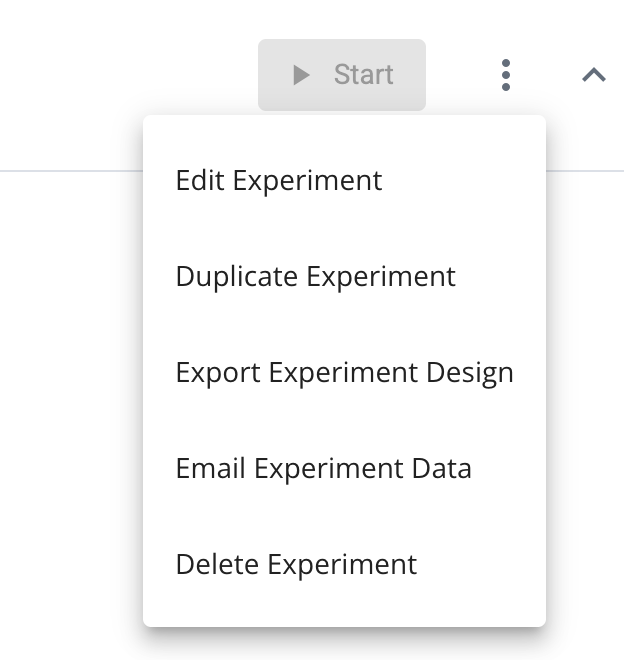Image resolution: width=624 pixels, height=660 pixels.
Task: Choose Delete Experiment from the menu
Action: [296, 564]
